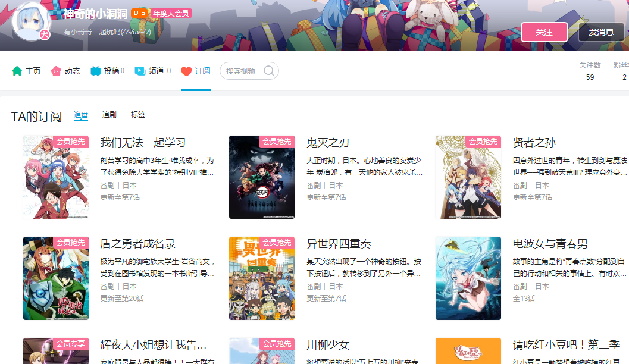Click the 年度大会员 badge
Image resolution: width=629 pixels, height=364 pixels.
tap(171, 13)
